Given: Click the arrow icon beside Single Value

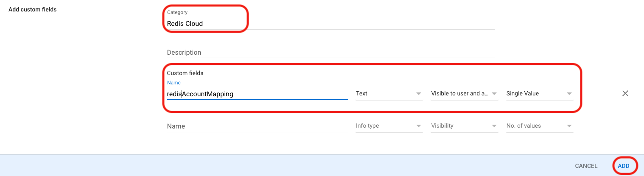Looking at the screenshot, I should [x=569, y=94].
